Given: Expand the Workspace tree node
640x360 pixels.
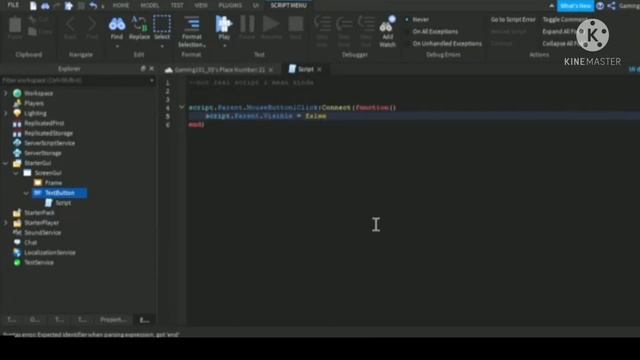Looking at the screenshot, I should click(5, 93).
